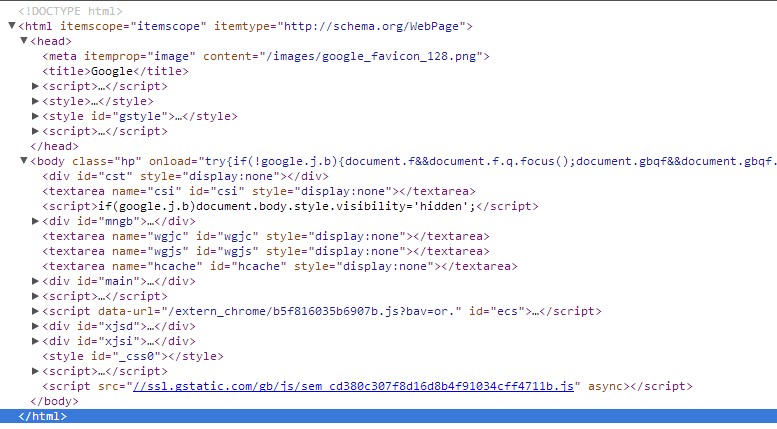Collapse the html root element
Viewport: 777px width, 429px height.
(x=12, y=25)
